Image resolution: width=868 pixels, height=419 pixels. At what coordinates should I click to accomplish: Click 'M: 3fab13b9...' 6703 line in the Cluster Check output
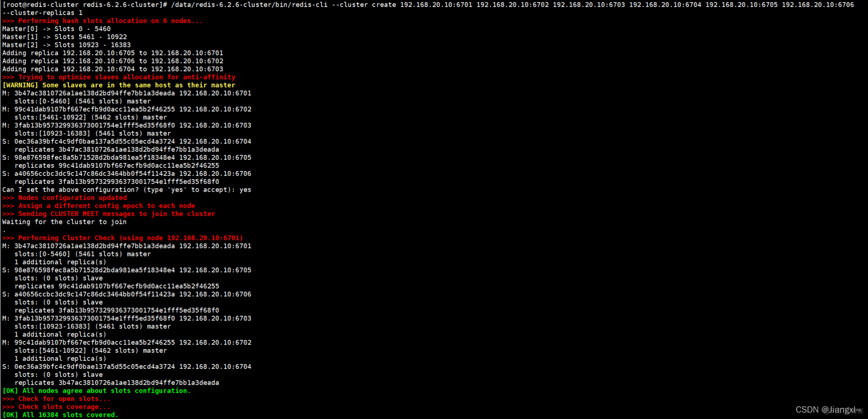tap(127, 318)
